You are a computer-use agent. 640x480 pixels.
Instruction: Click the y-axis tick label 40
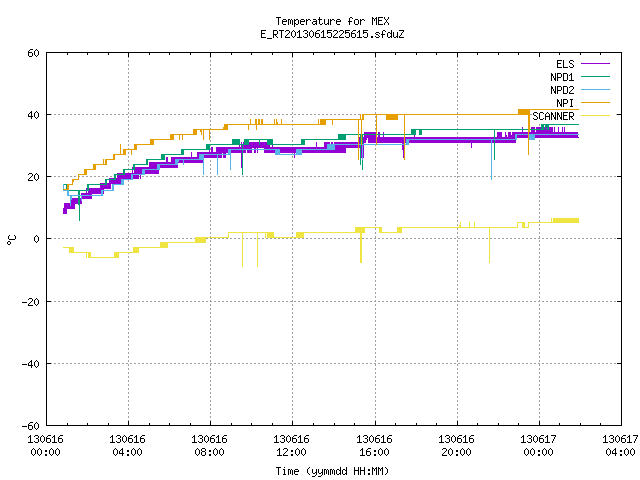[33, 116]
